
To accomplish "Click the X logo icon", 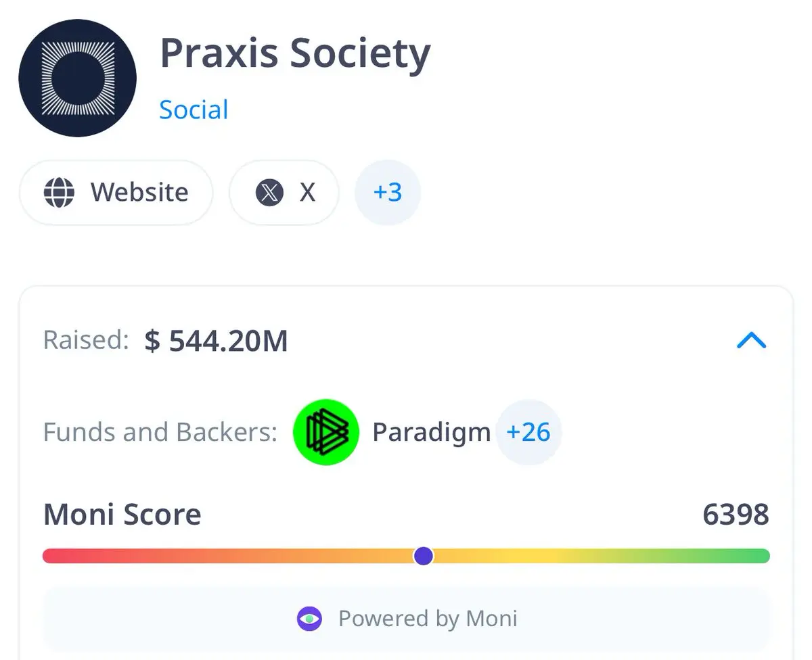I will 269,193.
